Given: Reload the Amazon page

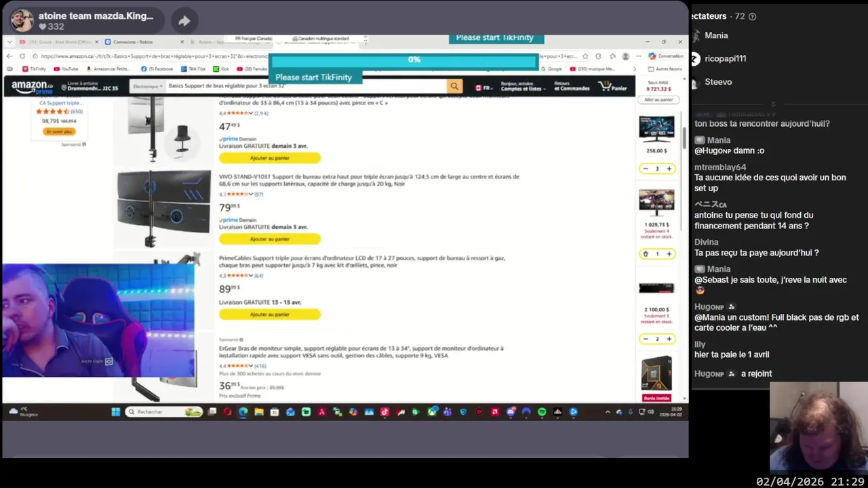Looking at the screenshot, I should (x=22, y=56).
